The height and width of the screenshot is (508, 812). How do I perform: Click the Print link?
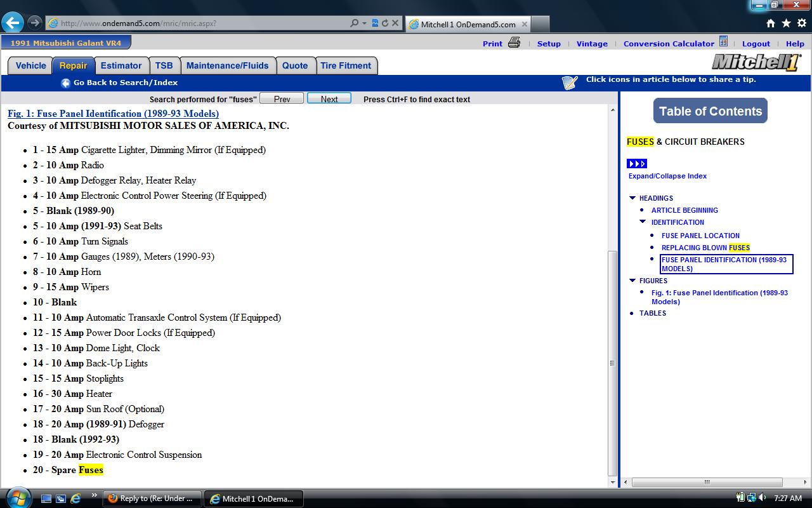(492, 44)
